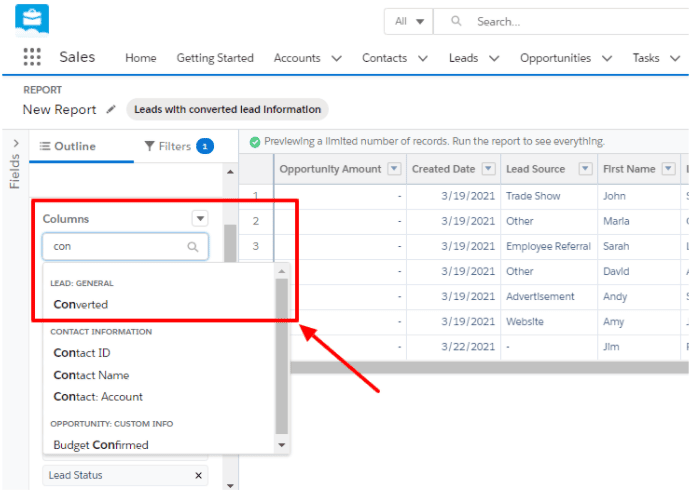
Task: Open the App Launcher grid icon
Action: coord(32,57)
